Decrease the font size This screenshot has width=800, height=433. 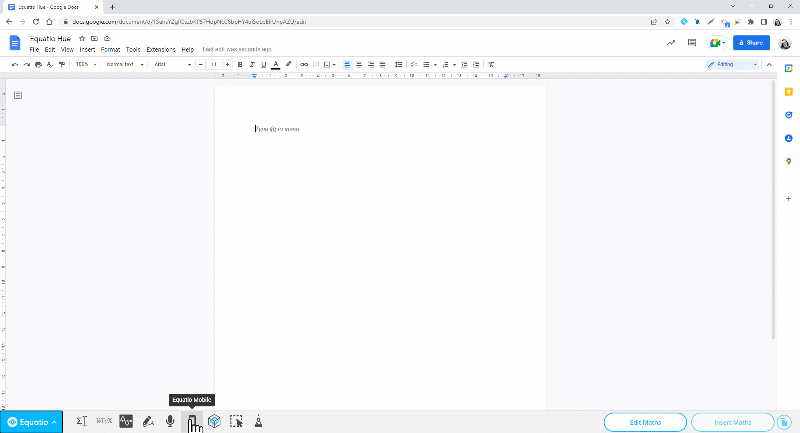[201, 64]
